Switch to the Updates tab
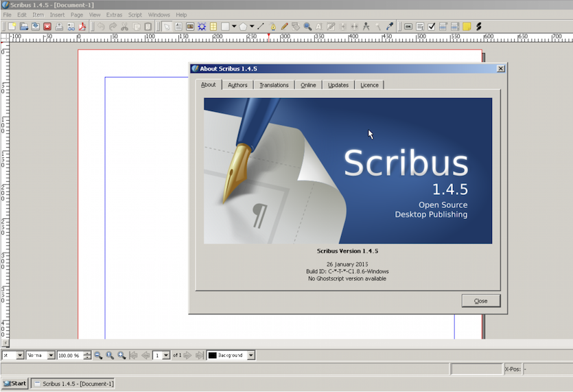This screenshot has width=573, height=392. click(338, 85)
